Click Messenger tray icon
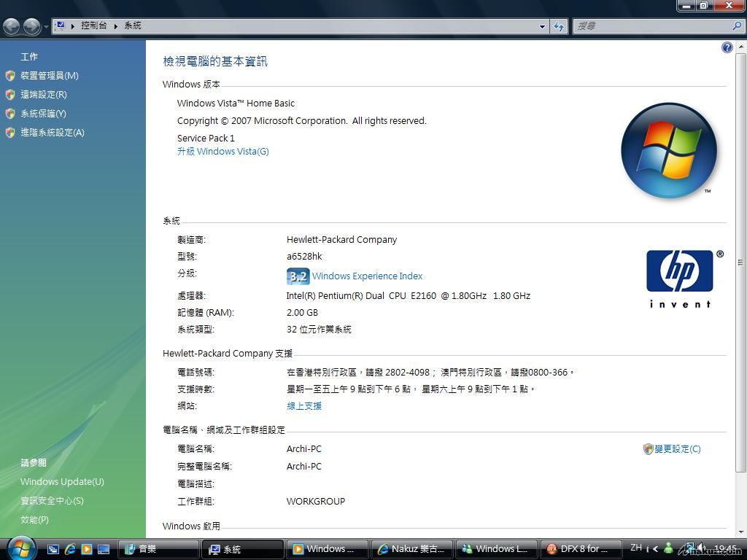This screenshot has width=747, height=560. point(669,548)
